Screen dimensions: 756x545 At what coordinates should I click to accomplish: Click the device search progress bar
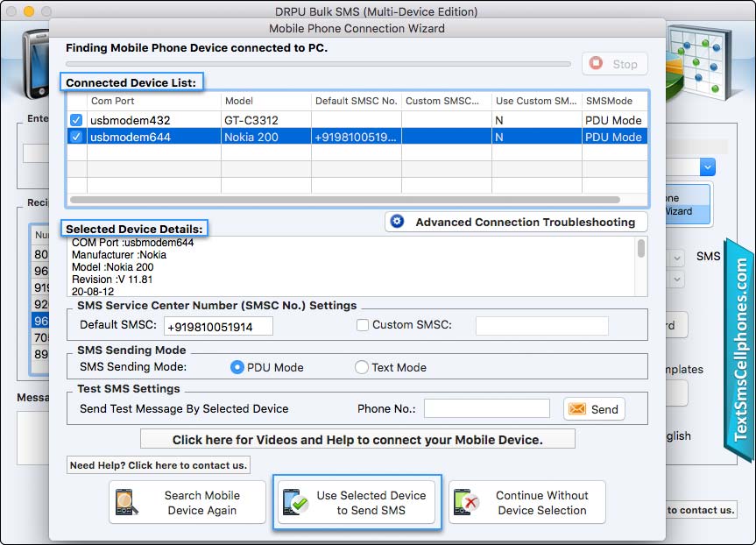318,64
